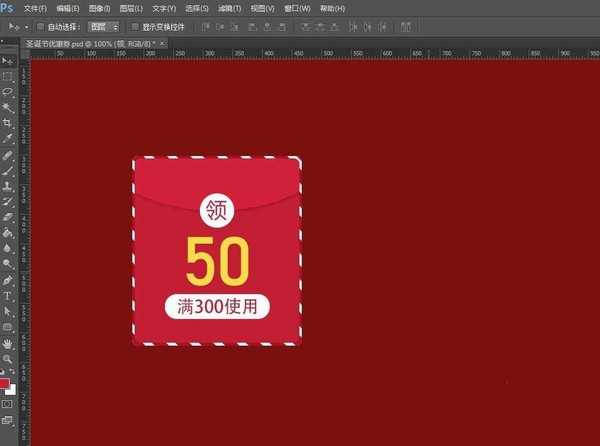
Task: Select the Zoom magnifier tool
Action: pyautogui.click(x=7, y=357)
